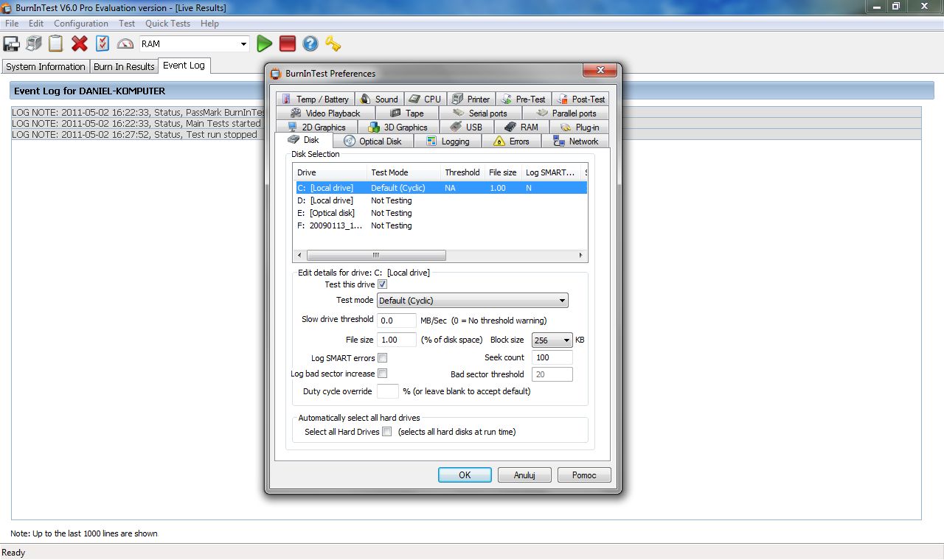The width and height of the screenshot is (944, 560).
Task: Enable Log SMART errors checkbox
Action: click(382, 358)
